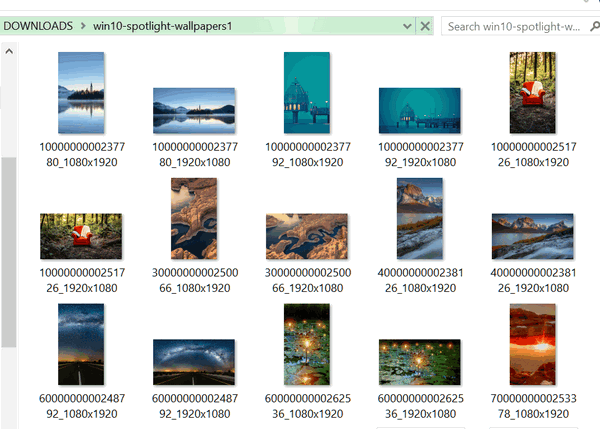Viewport: 600px width, 429px height.
Task: Click filename 100000000237780_1920x1080
Action: 195,155
